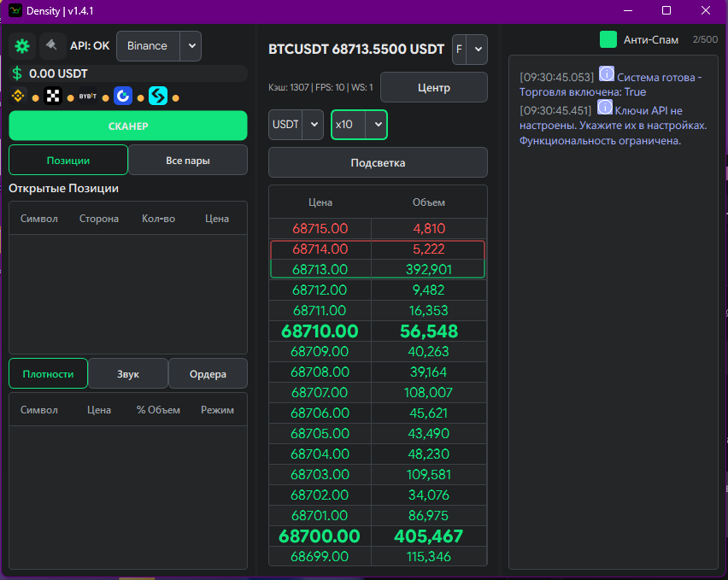The width and height of the screenshot is (728, 580).
Task: Select the blue Gate exchange logo icon
Action: [x=123, y=96]
